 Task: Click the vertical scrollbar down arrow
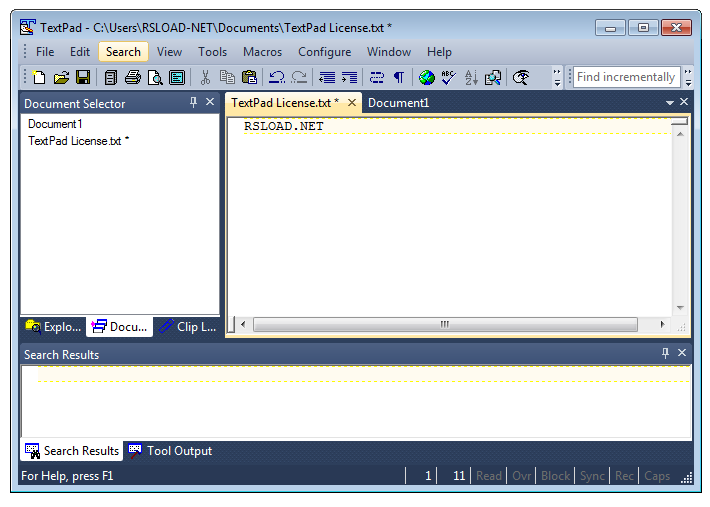click(x=680, y=308)
